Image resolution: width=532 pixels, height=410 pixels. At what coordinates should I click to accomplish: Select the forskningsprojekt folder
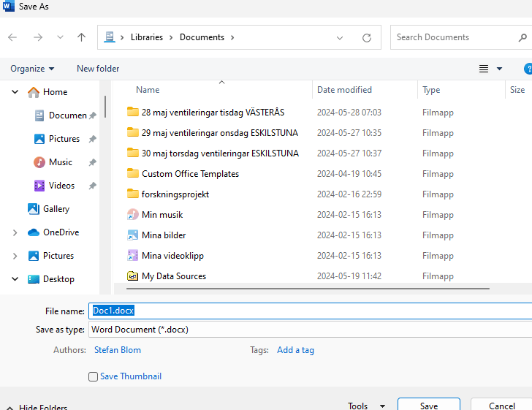pos(175,194)
